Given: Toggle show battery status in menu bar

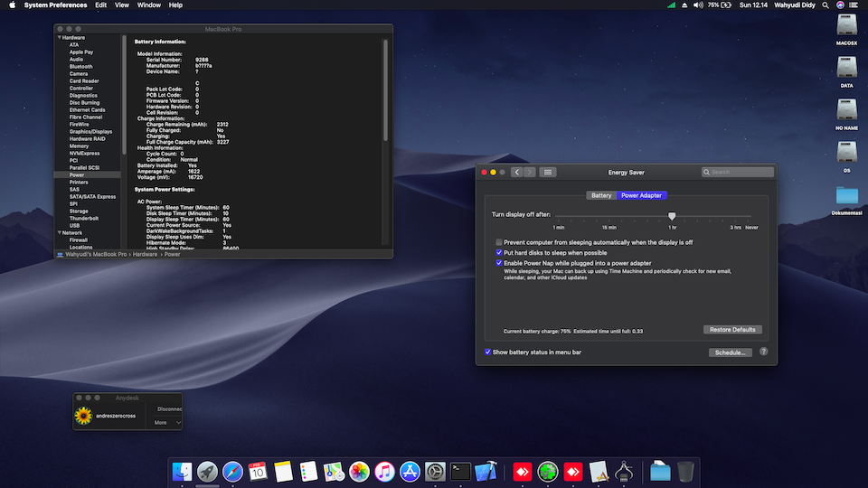Looking at the screenshot, I should pos(487,352).
